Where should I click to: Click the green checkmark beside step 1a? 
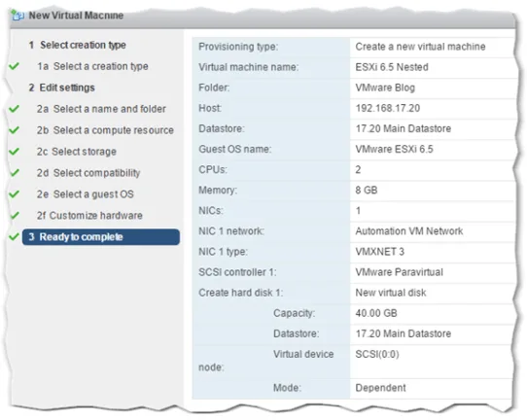tap(14, 66)
